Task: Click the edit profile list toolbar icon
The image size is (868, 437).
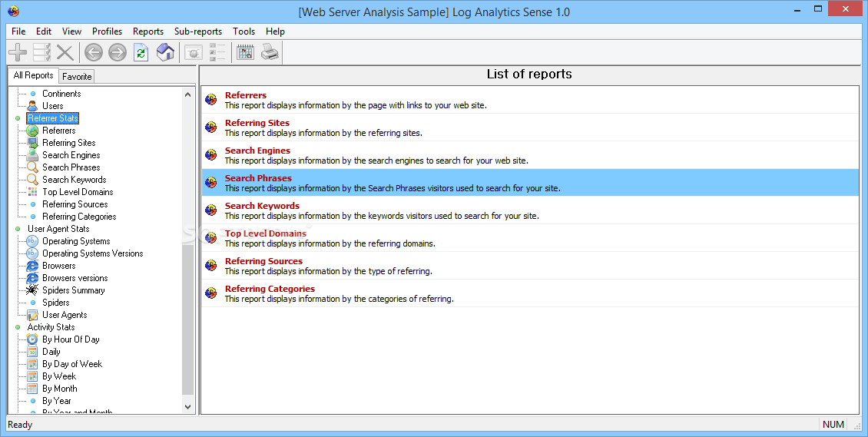Action: pyautogui.click(x=41, y=52)
